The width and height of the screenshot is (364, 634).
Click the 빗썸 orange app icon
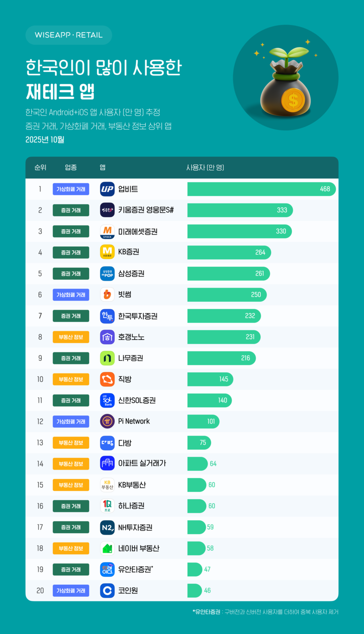tap(107, 294)
